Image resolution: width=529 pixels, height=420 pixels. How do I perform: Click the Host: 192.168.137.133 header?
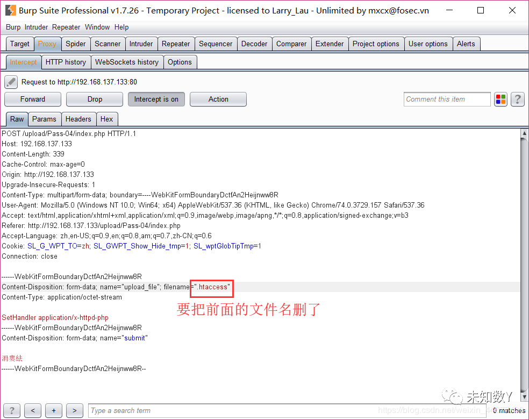point(37,144)
